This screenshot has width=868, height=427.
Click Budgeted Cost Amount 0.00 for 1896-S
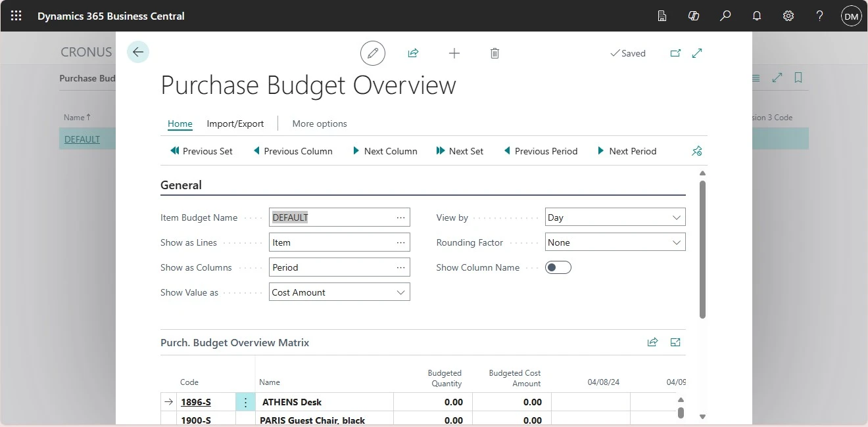tap(512, 402)
